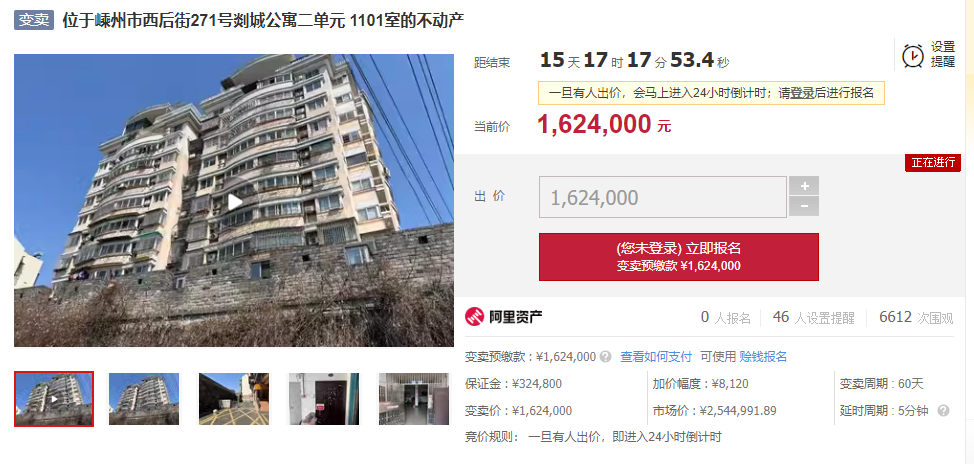This screenshot has height=464, width=974.
Task: Click the alarm clock reminder icon
Action: 913,56
